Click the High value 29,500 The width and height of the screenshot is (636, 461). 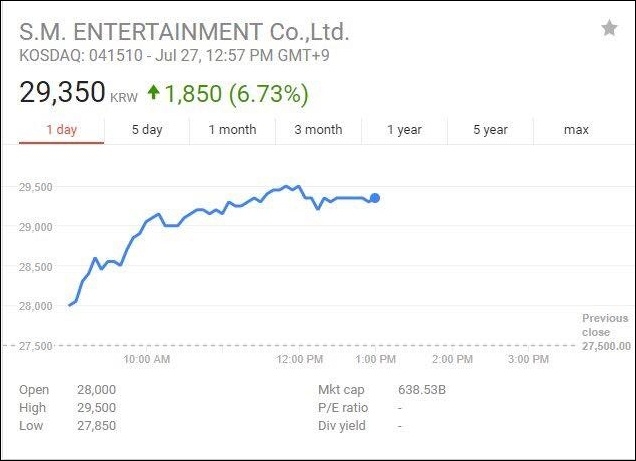(x=96, y=408)
